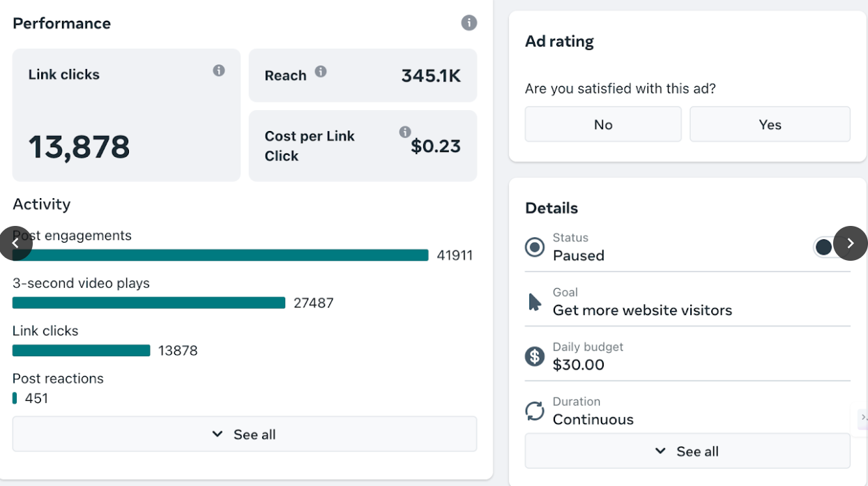Screen dimensions: 868x486
Task: Select the Performance heading
Action: (61, 23)
